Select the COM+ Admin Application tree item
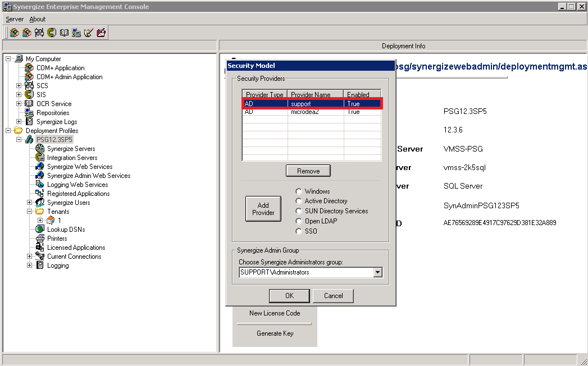Image resolution: width=588 pixels, height=366 pixels. pos(70,76)
